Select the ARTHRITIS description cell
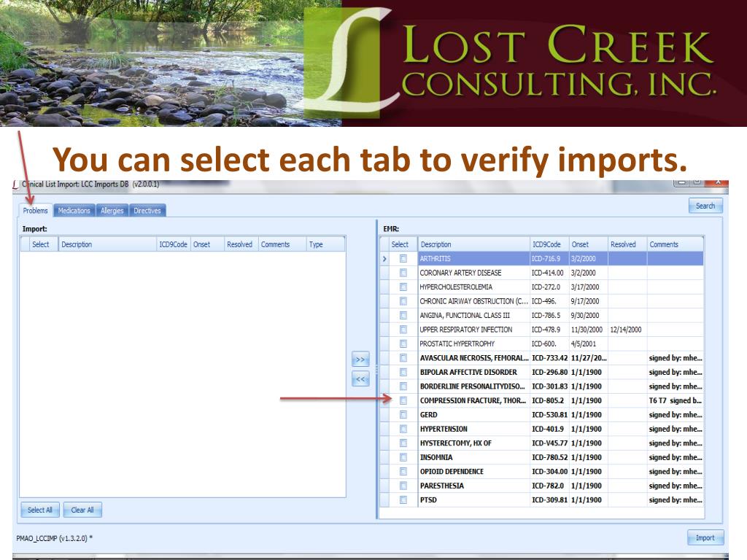The height and width of the screenshot is (560, 747). pos(474,259)
